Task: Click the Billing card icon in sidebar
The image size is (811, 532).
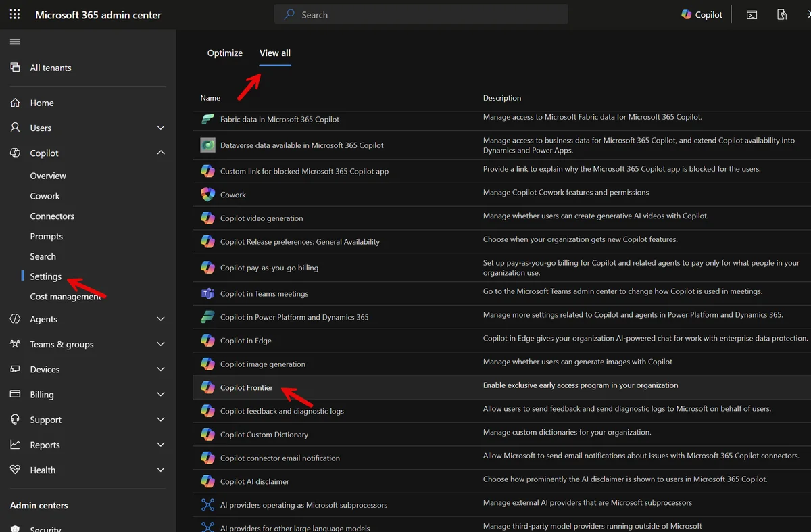Action: 15,394
